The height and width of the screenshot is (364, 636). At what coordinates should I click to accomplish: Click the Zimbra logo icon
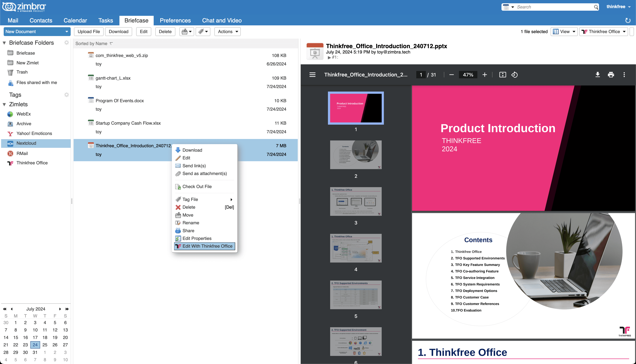coord(10,6)
